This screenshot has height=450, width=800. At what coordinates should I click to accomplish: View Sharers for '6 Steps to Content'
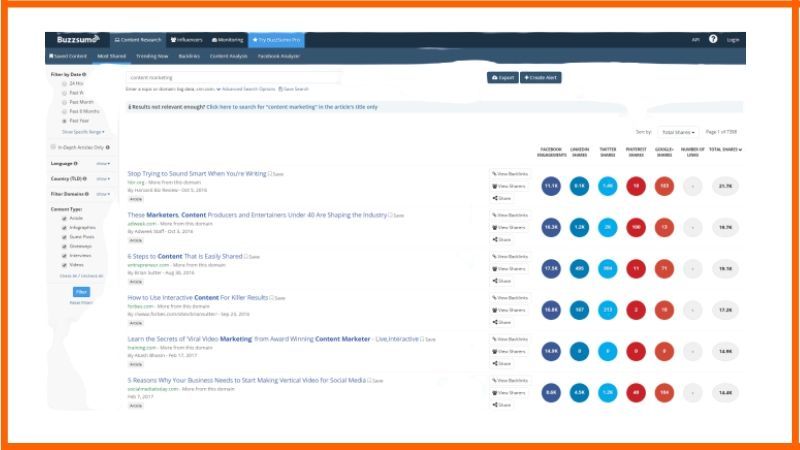click(x=509, y=269)
